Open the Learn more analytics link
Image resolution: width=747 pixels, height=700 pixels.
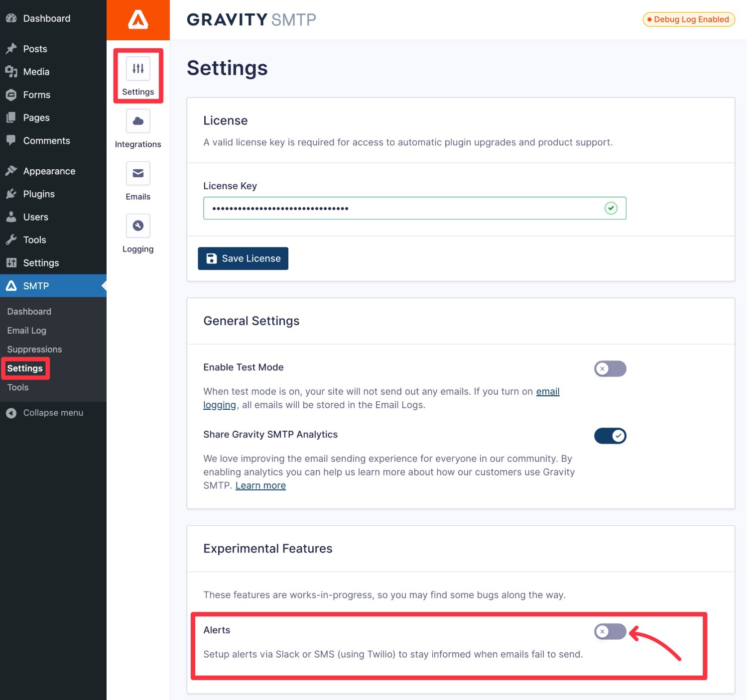260,485
